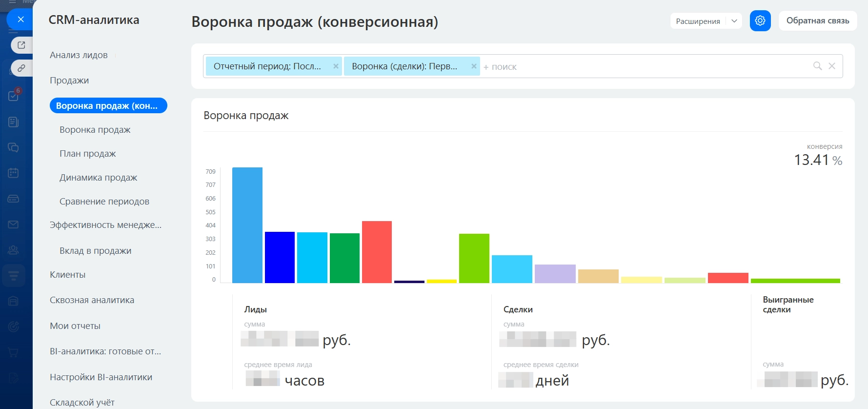
Task: Expand the Анализ лидов menu section
Action: (x=79, y=55)
